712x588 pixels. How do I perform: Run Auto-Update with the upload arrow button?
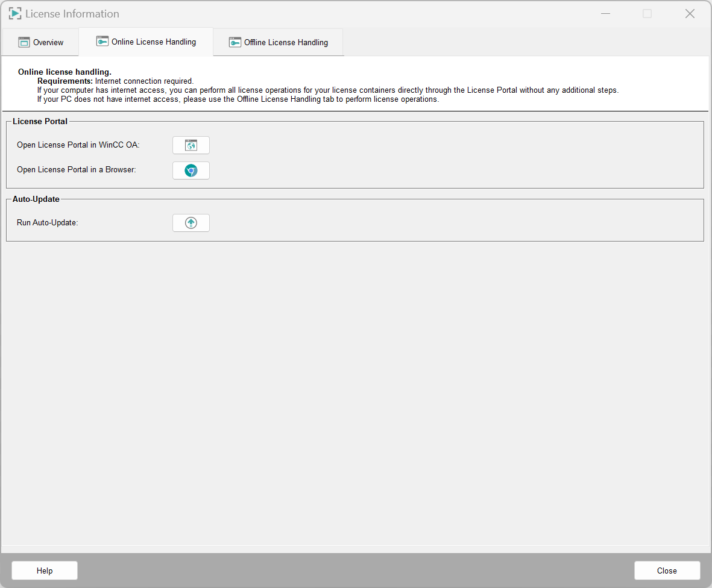click(x=191, y=223)
